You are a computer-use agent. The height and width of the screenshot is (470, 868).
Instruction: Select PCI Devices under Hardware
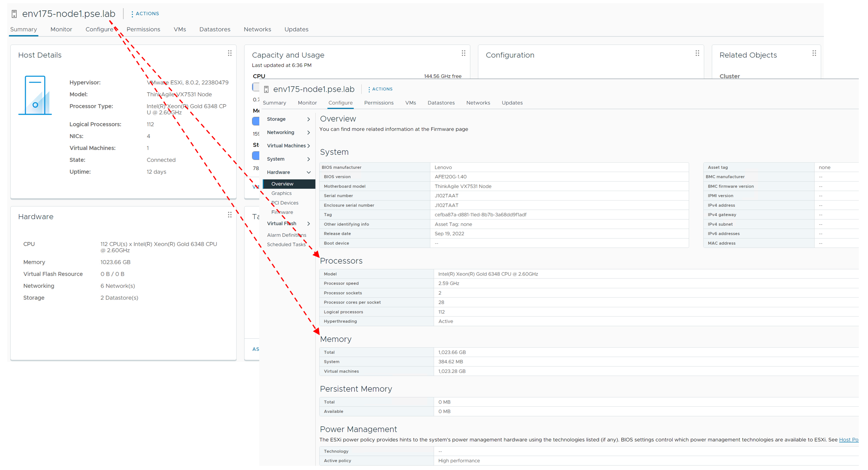pyautogui.click(x=285, y=203)
